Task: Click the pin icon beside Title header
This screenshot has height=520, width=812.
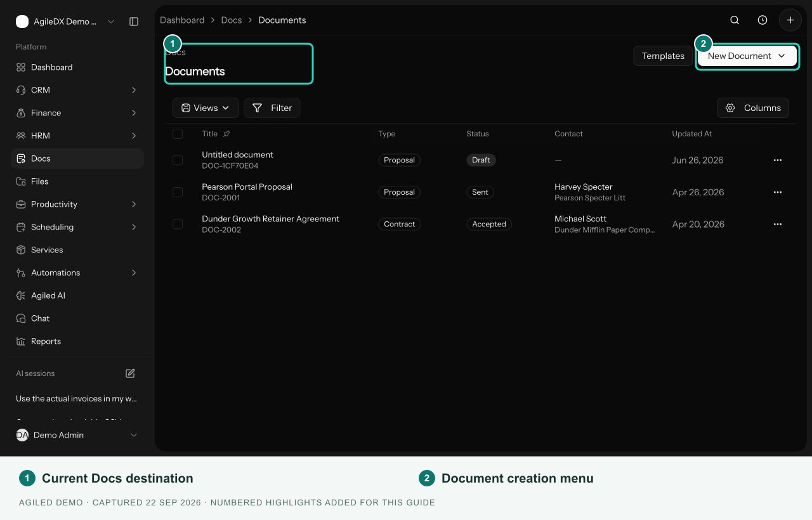Action: (x=226, y=134)
